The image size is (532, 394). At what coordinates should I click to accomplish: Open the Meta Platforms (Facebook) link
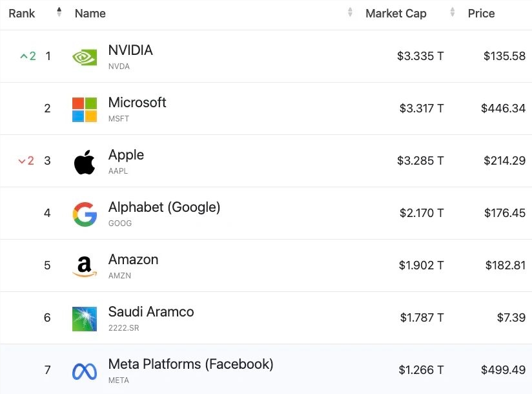pyautogui.click(x=190, y=364)
